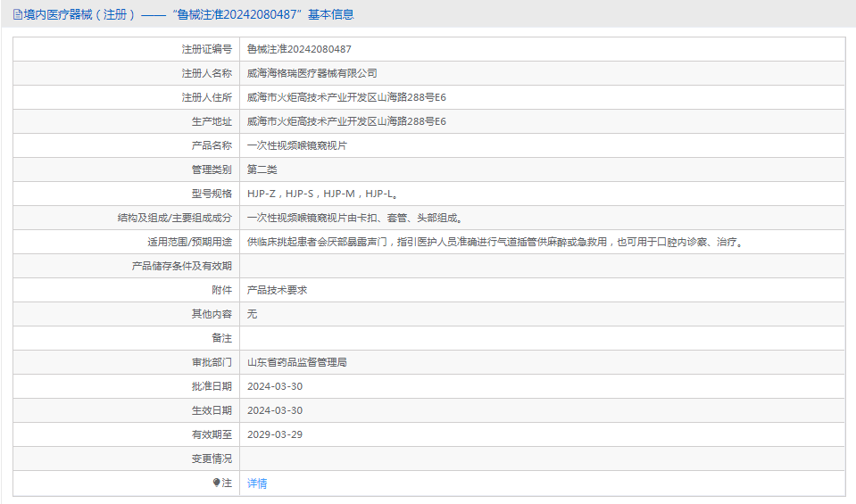Select model specs HJP-Z，HJP-S，HJP-M，HJP-L

click(x=322, y=194)
